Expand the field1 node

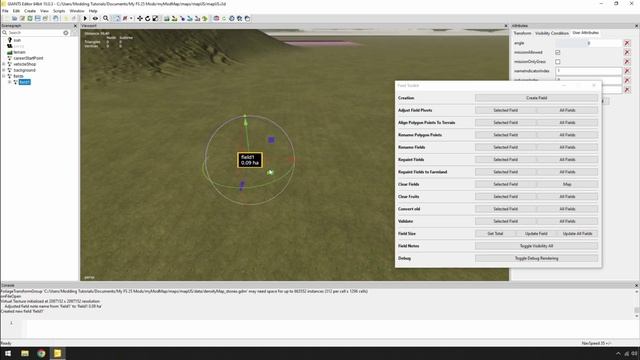point(10,82)
